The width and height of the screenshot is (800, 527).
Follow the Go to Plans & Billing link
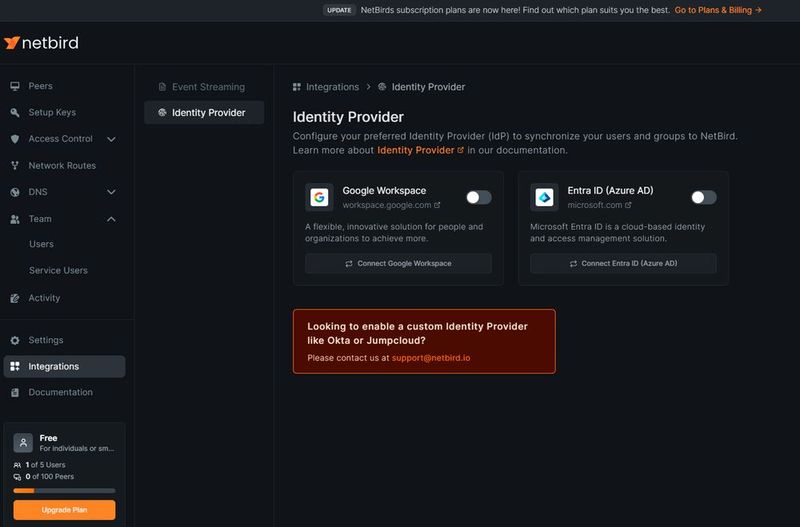[x=718, y=10]
